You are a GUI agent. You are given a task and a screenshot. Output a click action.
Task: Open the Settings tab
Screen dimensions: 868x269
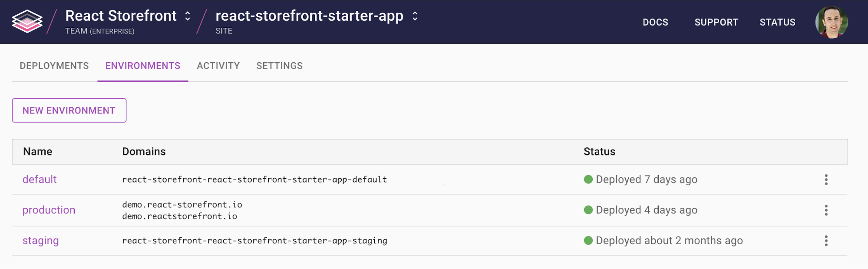coord(279,66)
